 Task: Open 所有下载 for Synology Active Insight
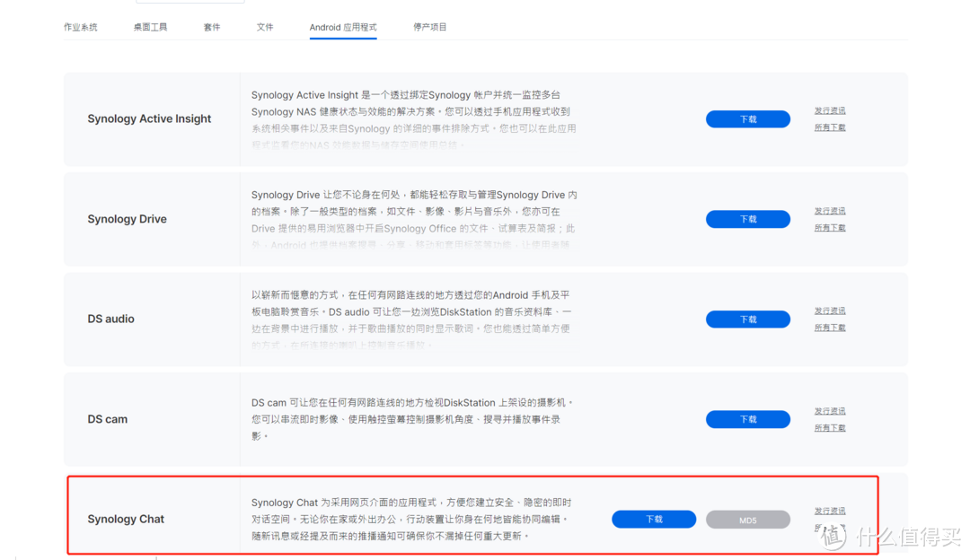click(829, 127)
